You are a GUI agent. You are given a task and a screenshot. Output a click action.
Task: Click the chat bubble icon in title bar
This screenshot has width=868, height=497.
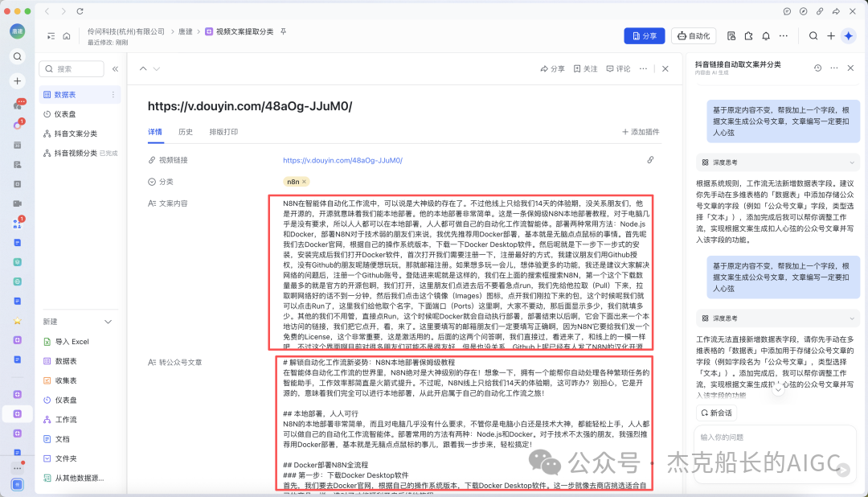(x=787, y=11)
